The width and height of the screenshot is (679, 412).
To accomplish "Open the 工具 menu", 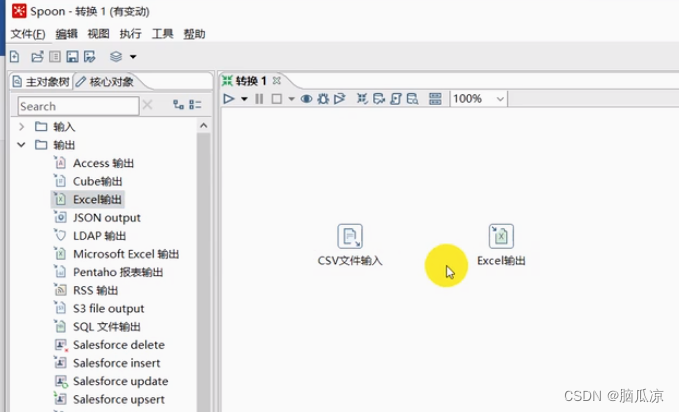I will point(162,34).
